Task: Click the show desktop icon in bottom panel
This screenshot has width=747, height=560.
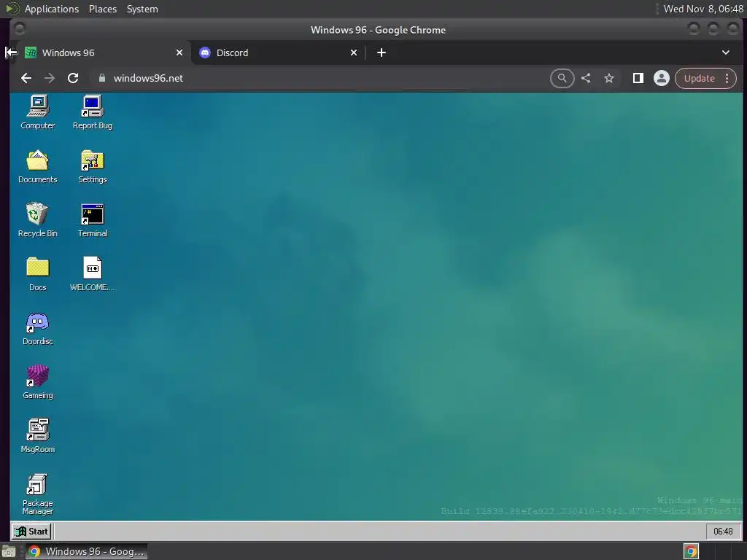Action: coord(9,551)
